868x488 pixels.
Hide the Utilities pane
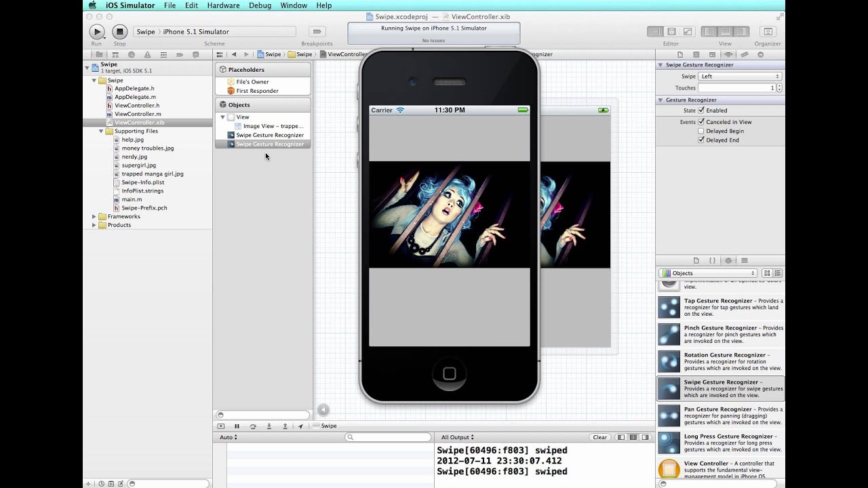click(x=742, y=32)
